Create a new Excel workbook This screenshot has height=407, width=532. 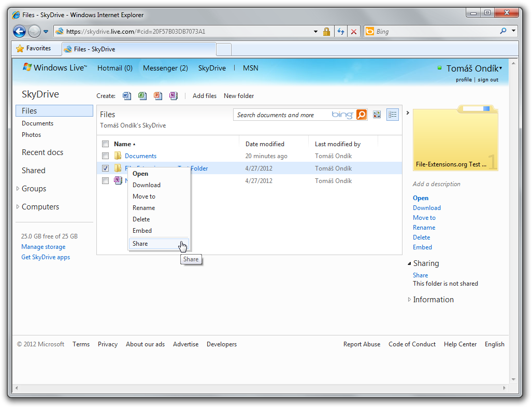pos(142,96)
